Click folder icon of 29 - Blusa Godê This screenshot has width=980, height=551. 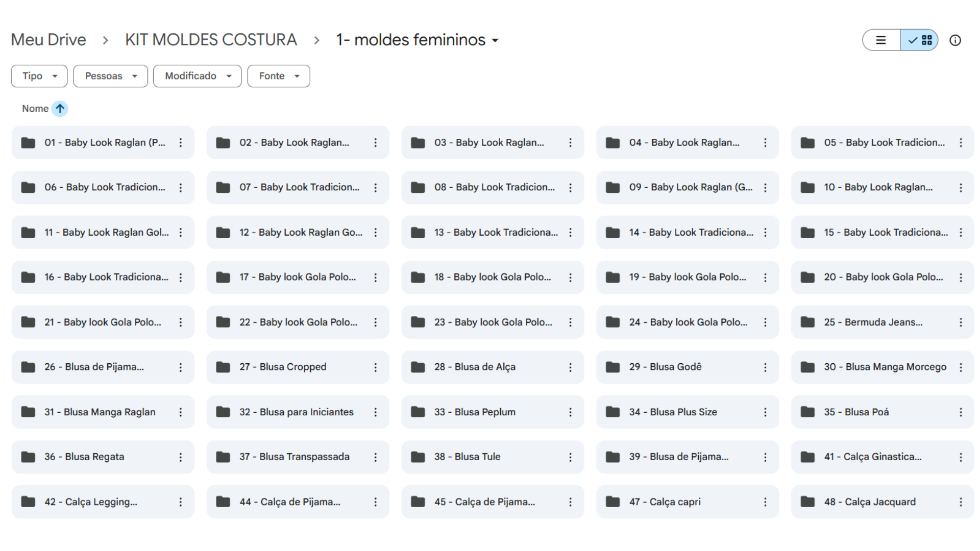tap(612, 367)
